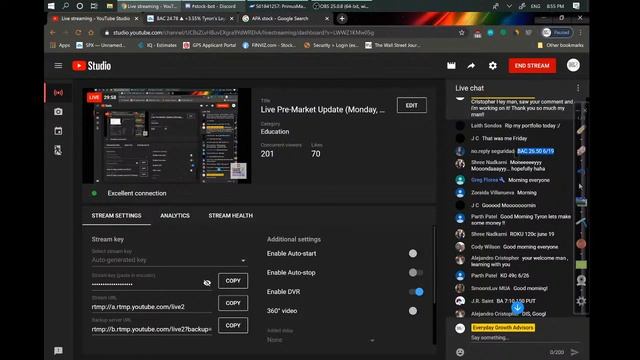The height and width of the screenshot is (360, 640).
Task: Click the live stream preview thumbnail
Action: pyautogui.click(x=167, y=136)
